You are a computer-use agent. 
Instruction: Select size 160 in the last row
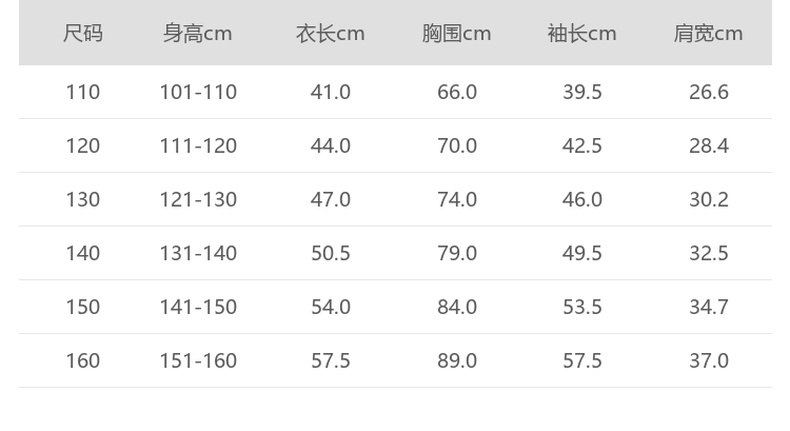pos(83,361)
